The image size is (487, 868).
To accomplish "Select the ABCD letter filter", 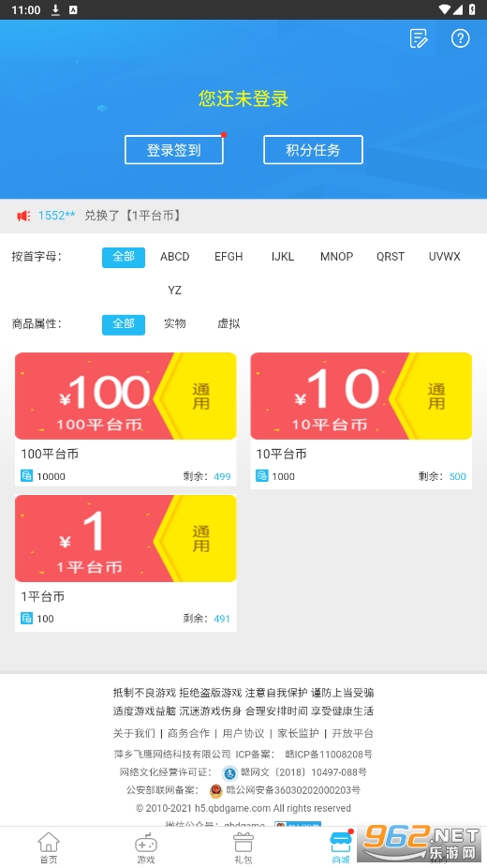I will point(175,257).
